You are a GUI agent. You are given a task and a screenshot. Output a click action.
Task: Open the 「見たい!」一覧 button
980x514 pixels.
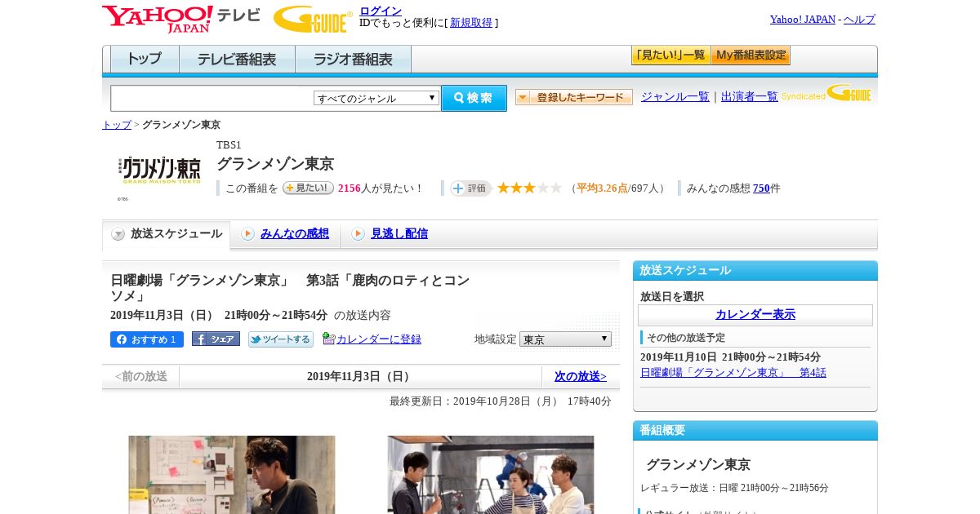[x=670, y=55]
